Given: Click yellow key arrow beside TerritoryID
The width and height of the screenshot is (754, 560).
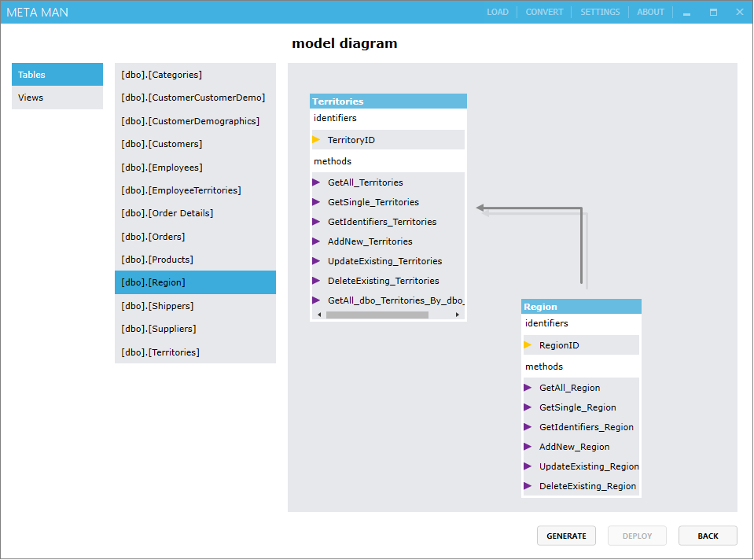Looking at the screenshot, I should pyautogui.click(x=316, y=139).
